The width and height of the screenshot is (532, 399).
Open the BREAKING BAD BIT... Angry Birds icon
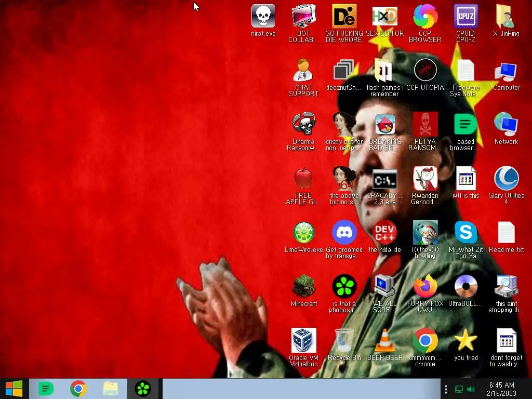[384, 124]
